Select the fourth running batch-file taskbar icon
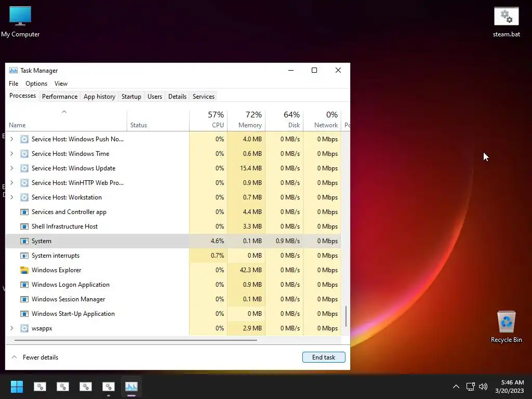Viewport: 532px width, 399px height. [x=109, y=387]
